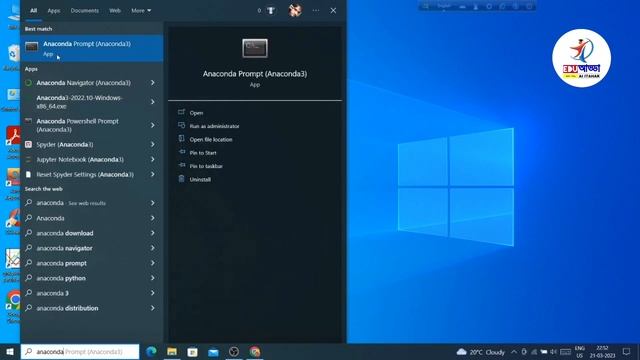Choose capitalized 'Anaconda' web suggestion

pyautogui.click(x=84, y=218)
